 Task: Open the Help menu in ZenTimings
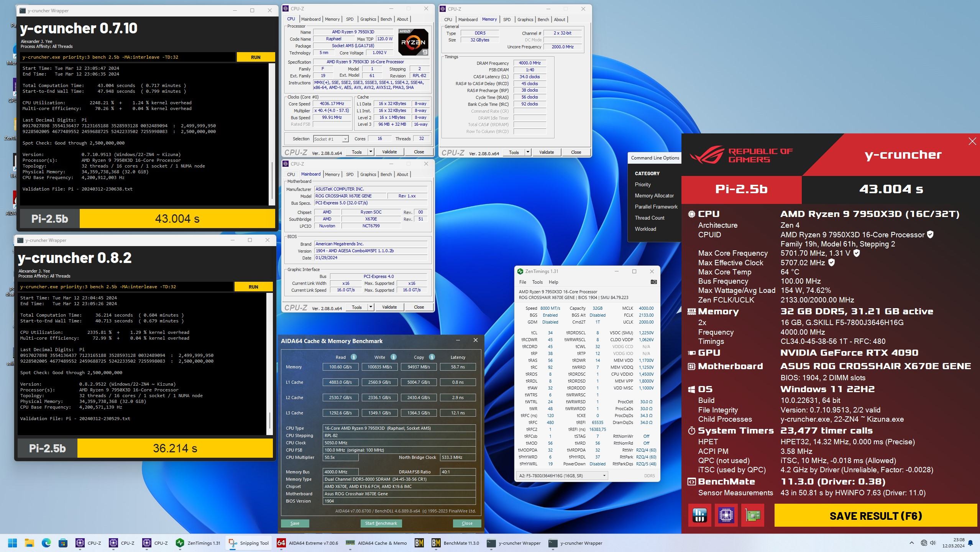point(553,282)
